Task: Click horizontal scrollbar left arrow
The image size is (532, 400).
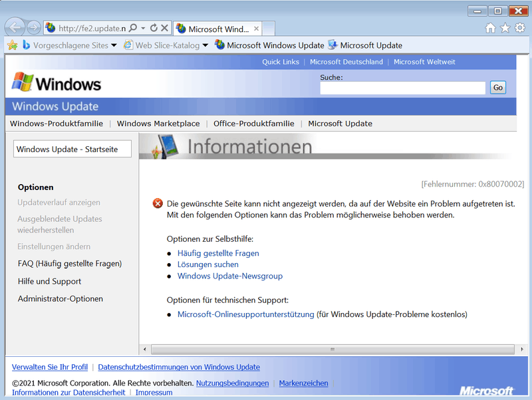Action: click(145, 349)
